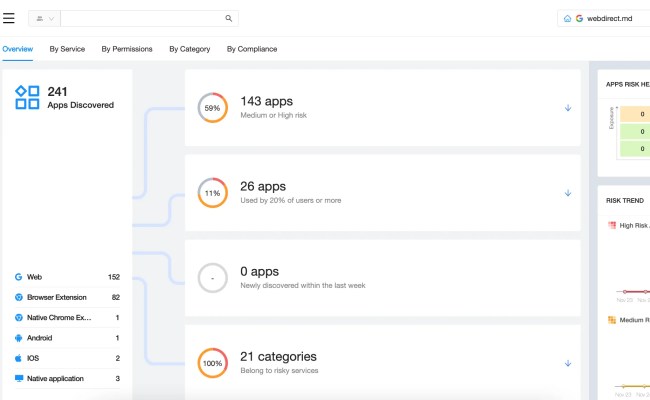Click the 143 apps heading
The height and width of the screenshot is (400, 650).
coord(267,101)
